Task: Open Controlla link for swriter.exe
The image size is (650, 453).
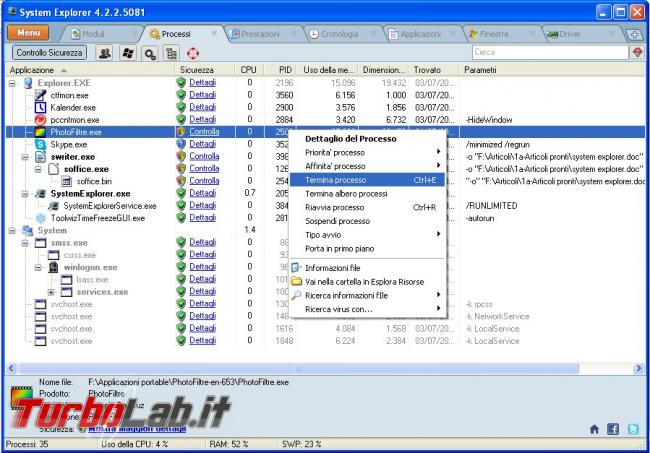Action: coord(204,156)
